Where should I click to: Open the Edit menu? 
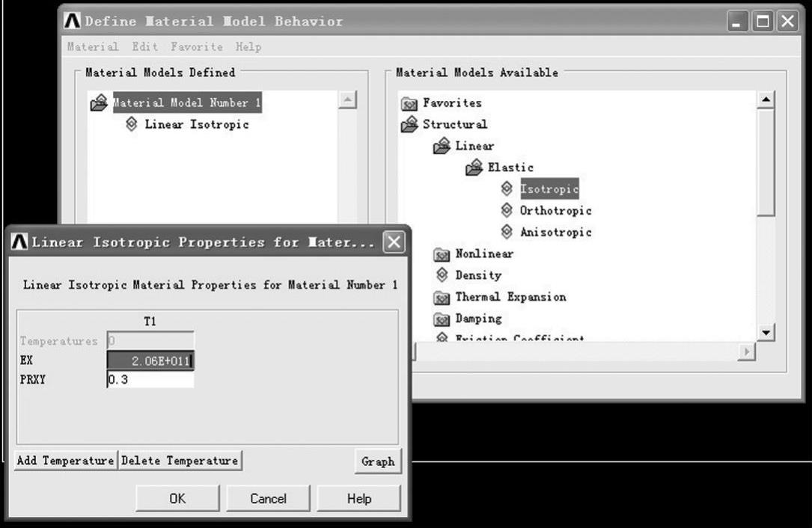click(145, 46)
